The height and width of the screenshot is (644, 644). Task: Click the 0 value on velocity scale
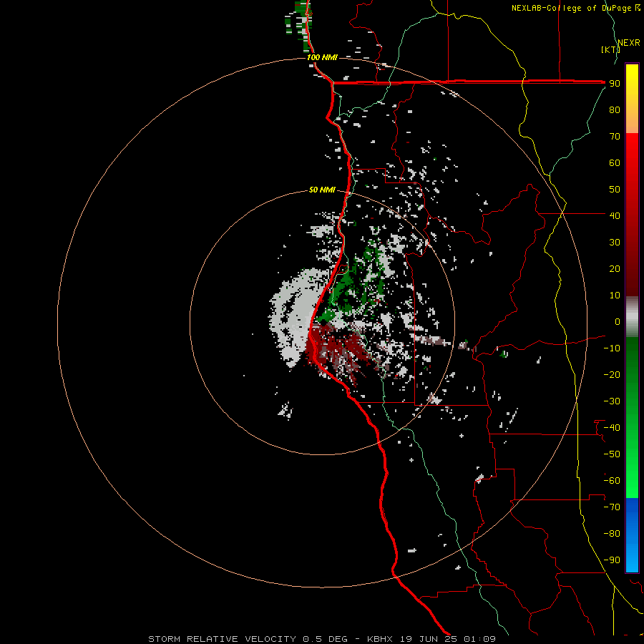[x=618, y=322]
